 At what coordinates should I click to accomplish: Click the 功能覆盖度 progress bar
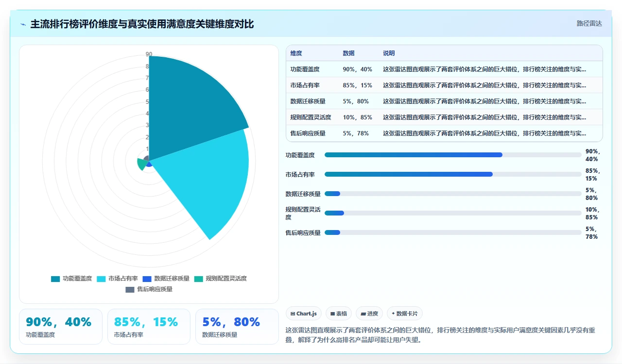click(x=453, y=155)
